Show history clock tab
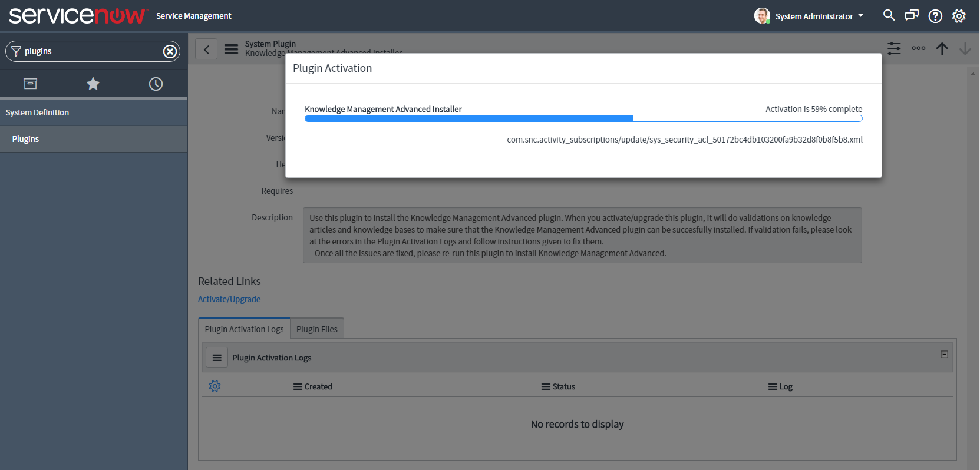This screenshot has width=980, height=470. coord(156,84)
